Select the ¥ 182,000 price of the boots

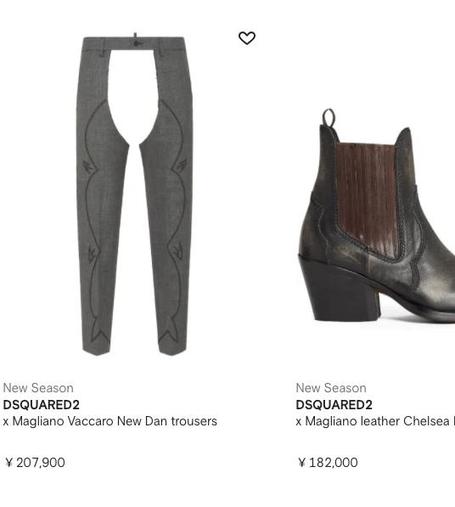coord(328,462)
